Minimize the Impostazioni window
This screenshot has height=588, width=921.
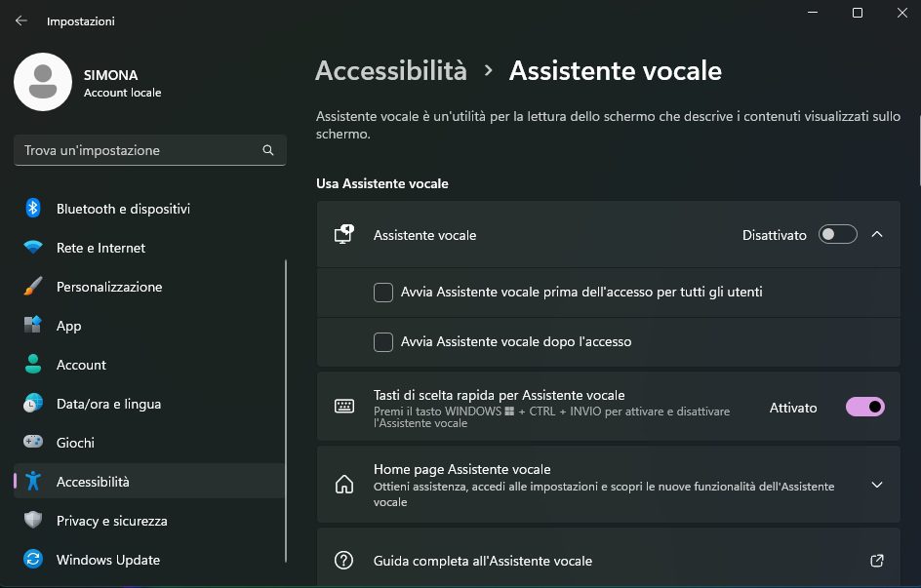pos(813,13)
